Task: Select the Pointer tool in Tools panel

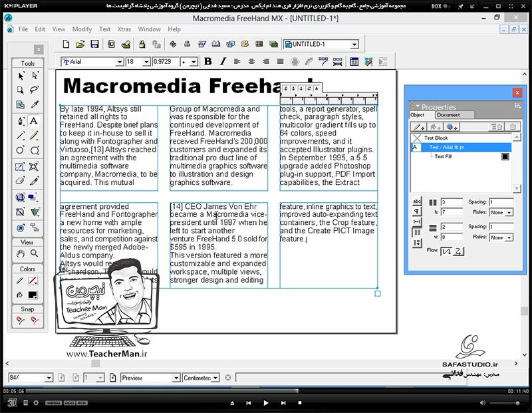Action: tap(21, 76)
